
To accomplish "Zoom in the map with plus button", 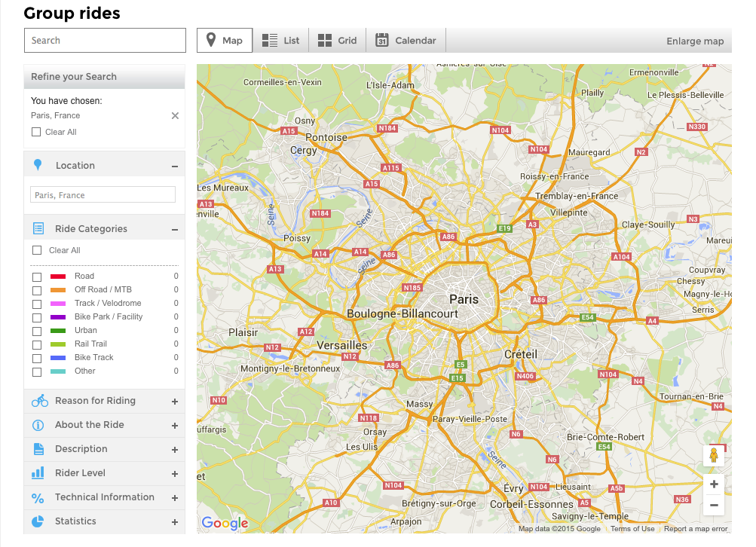I will [x=714, y=484].
